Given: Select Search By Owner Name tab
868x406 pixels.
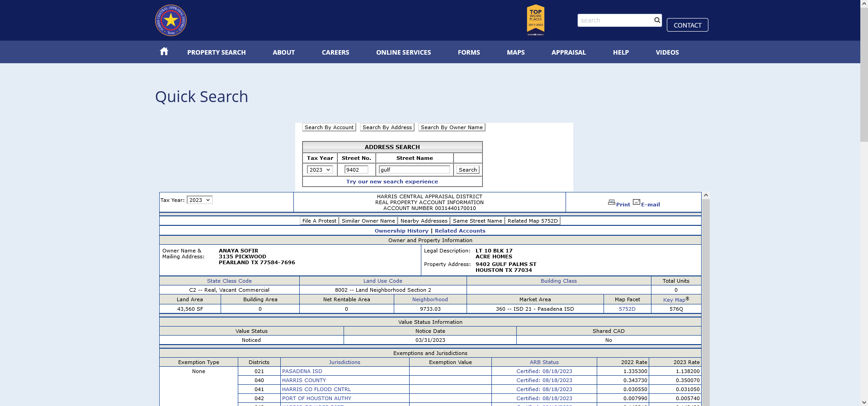Looking at the screenshot, I should [x=452, y=127].
